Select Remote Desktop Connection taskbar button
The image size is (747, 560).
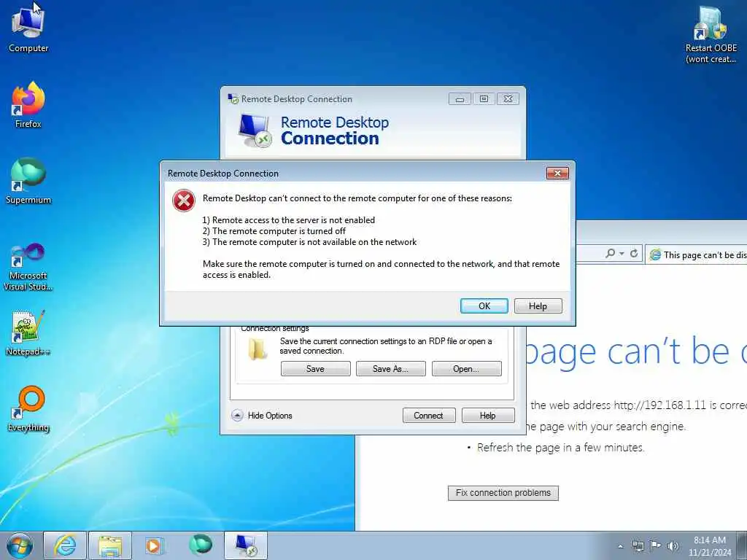point(246,545)
